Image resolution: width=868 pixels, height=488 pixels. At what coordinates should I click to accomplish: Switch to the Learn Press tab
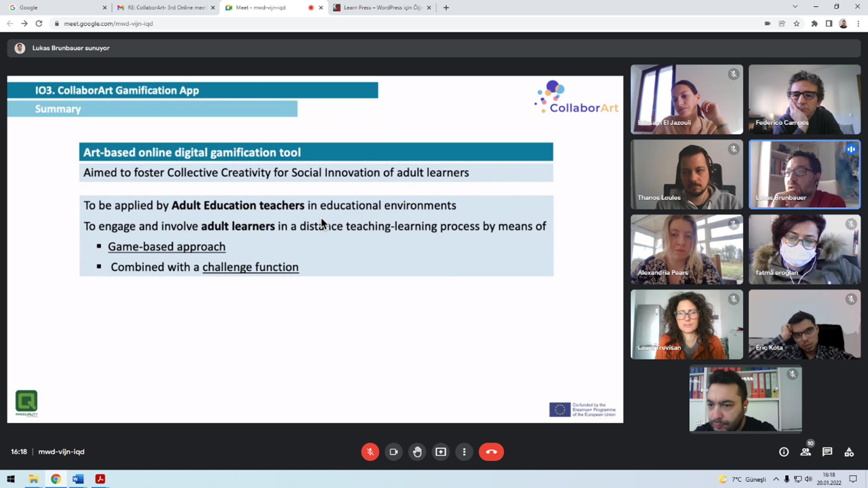point(382,7)
